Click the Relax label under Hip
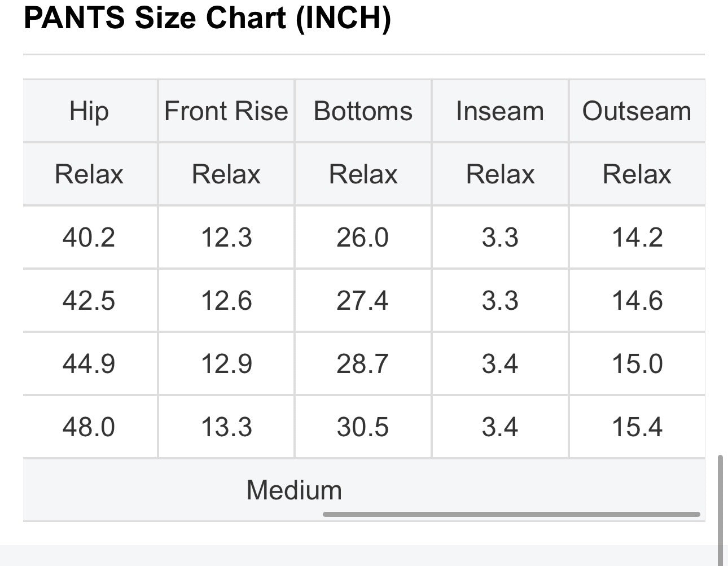This screenshot has width=728, height=566. pyautogui.click(x=90, y=174)
